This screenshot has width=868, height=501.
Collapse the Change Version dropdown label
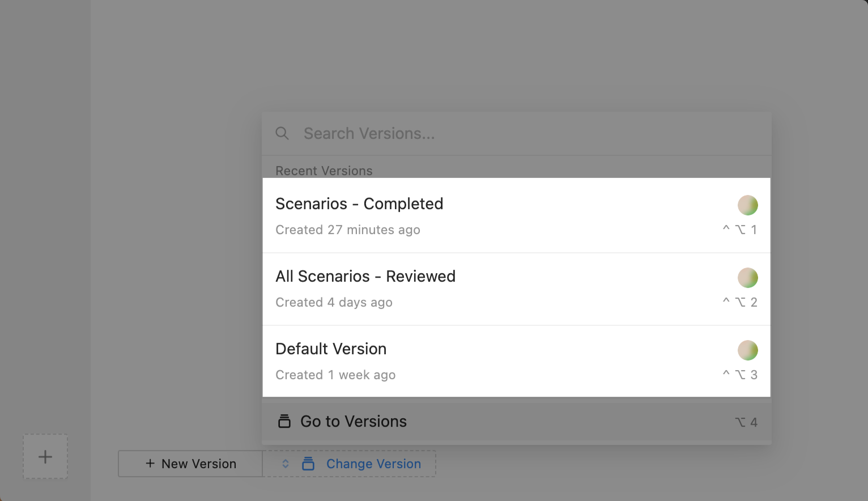(x=373, y=464)
